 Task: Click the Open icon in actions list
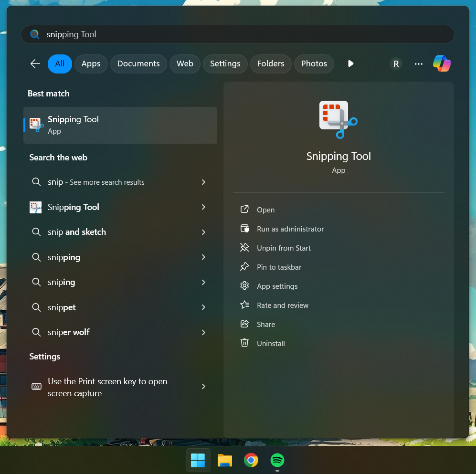244,210
